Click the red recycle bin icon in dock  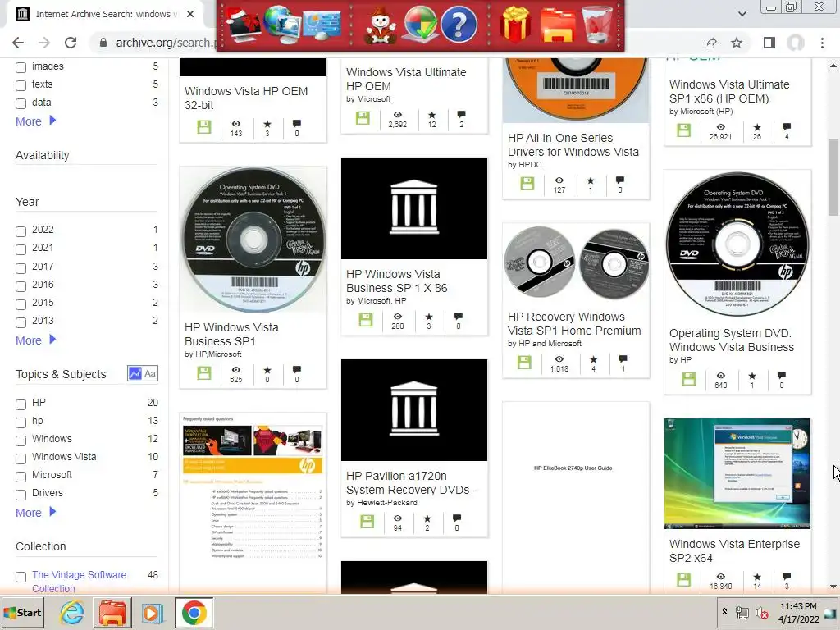pos(597,25)
